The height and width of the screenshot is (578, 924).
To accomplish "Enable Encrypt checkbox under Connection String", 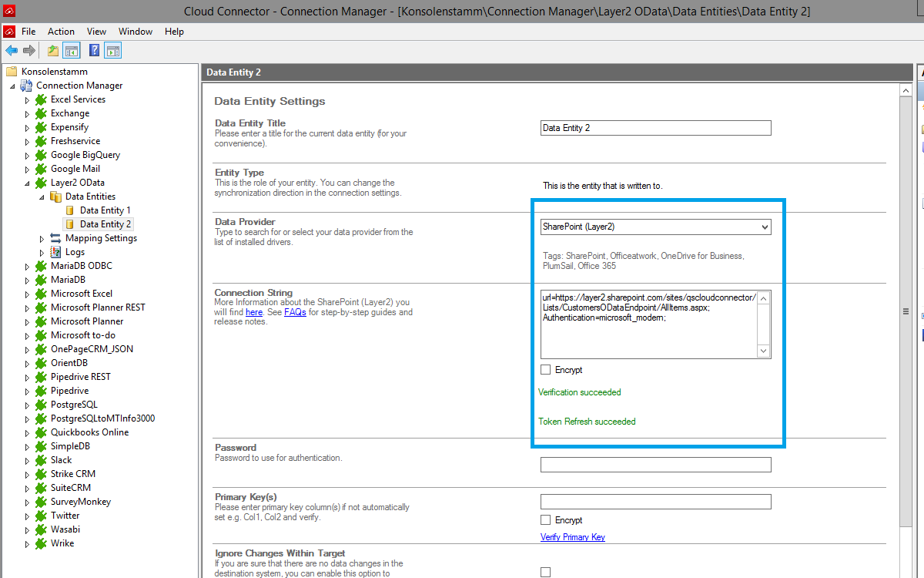I will coord(546,370).
